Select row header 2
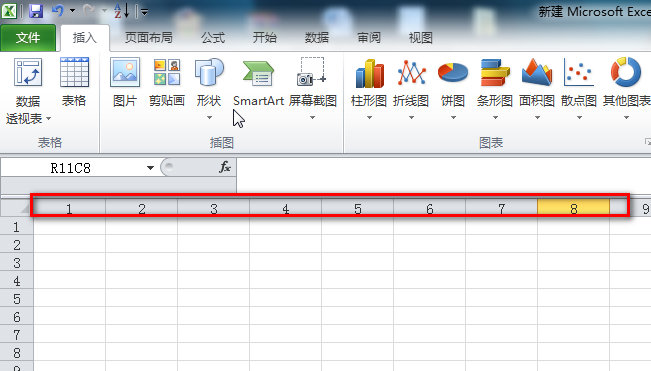This screenshot has height=371, width=651. pyautogui.click(x=17, y=244)
